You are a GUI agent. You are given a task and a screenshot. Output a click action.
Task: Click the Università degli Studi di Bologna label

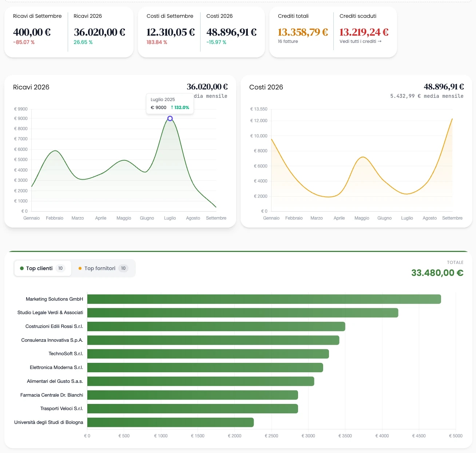click(x=49, y=422)
